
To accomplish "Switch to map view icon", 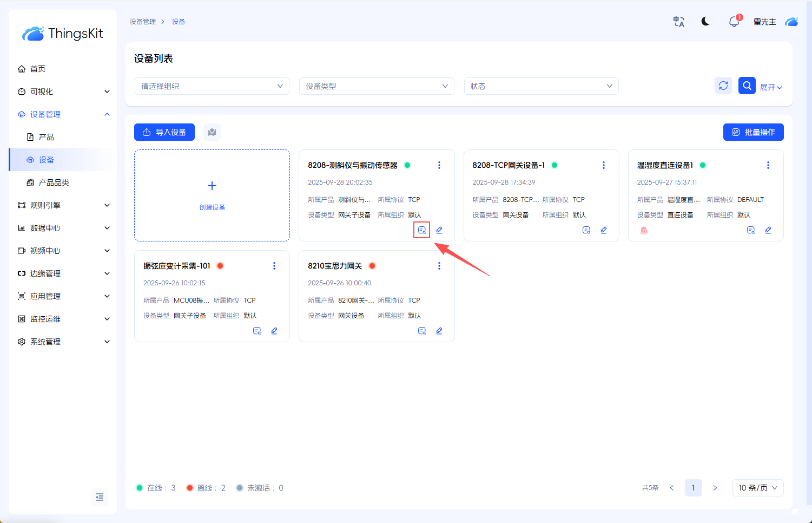I will 212,132.
